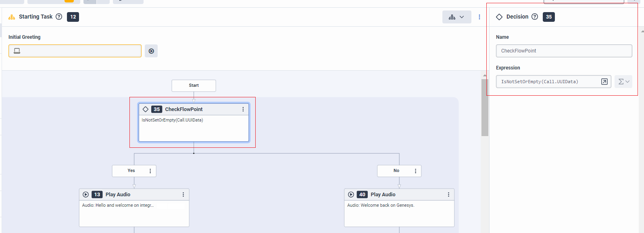644x233 pixels.
Task: Click the Starting Task hierarchy icon
Action: pos(12,17)
